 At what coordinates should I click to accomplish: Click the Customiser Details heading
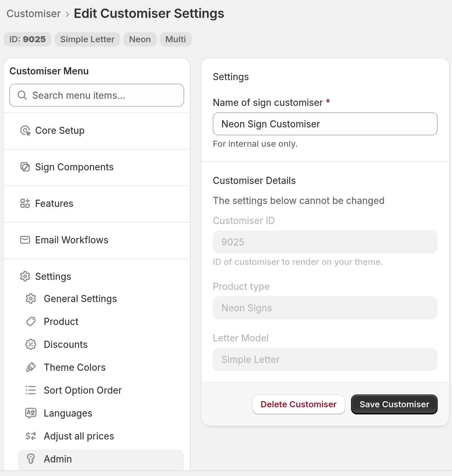(254, 181)
